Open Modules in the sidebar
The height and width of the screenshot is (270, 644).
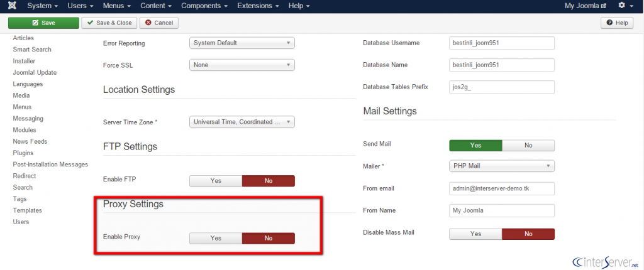click(25, 130)
